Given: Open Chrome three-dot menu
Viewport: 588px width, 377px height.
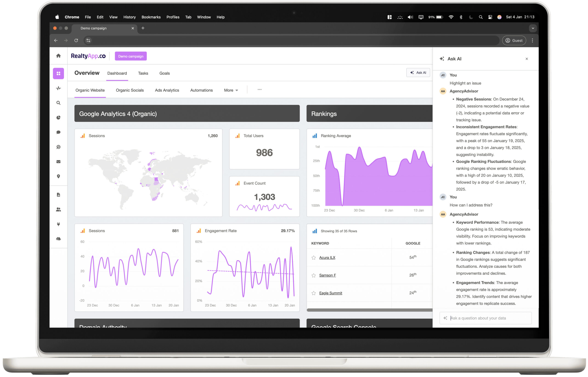Looking at the screenshot, I should 532,40.
